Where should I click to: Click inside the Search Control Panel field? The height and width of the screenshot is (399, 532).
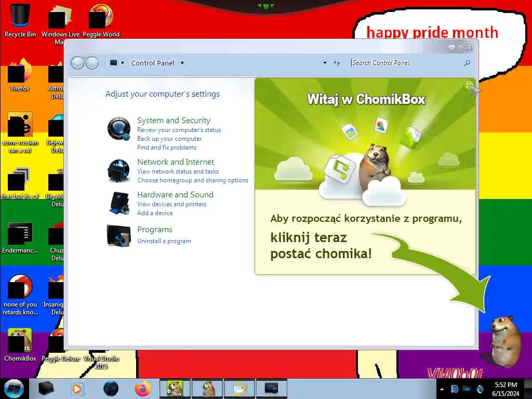pos(406,63)
